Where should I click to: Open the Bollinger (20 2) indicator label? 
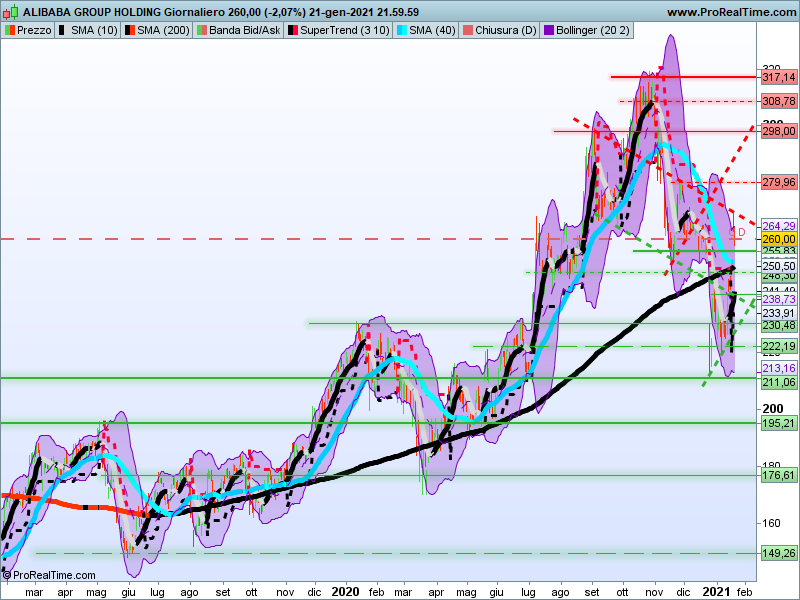pyautogui.click(x=587, y=30)
